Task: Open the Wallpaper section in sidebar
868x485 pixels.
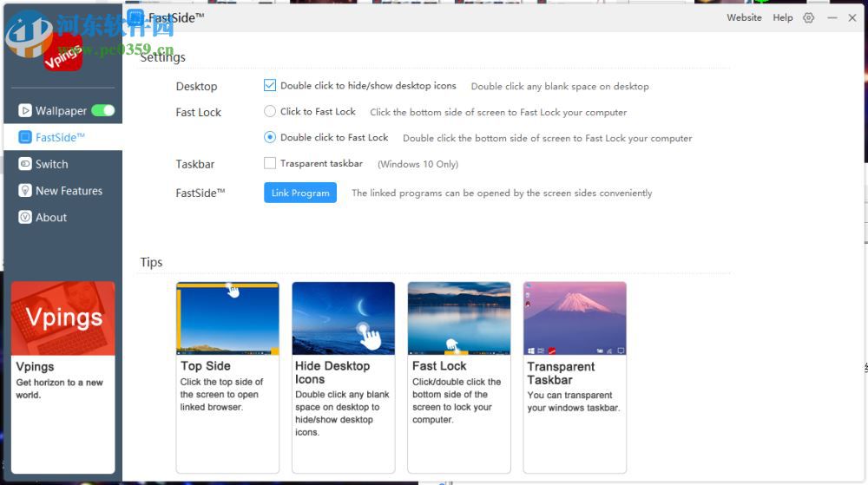Action: [x=62, y=110]
